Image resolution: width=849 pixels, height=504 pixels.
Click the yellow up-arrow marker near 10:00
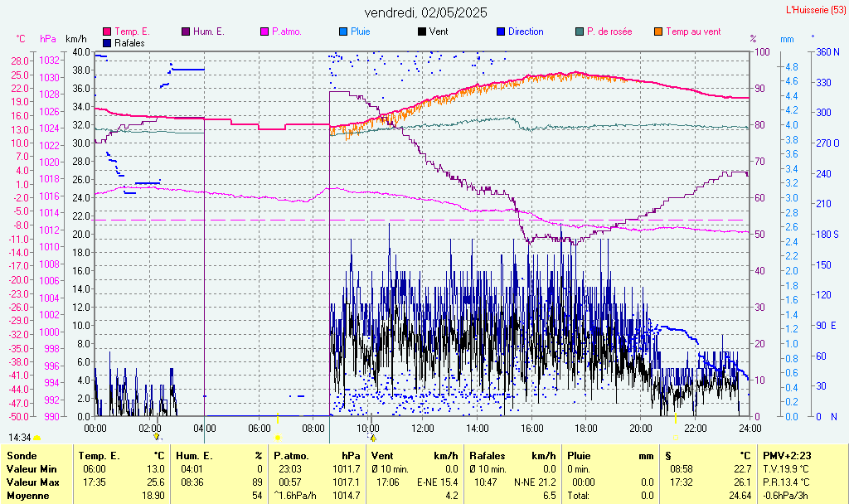(x=373, y=438)
